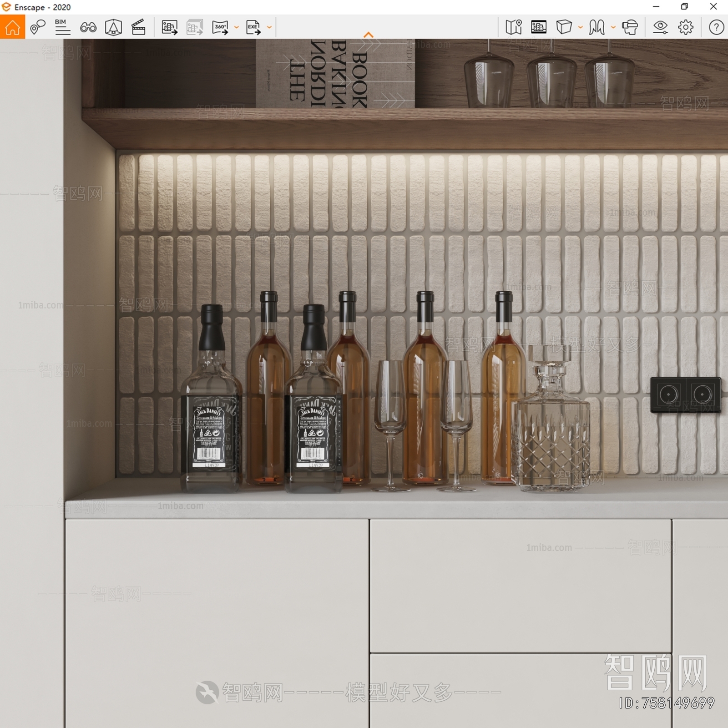The height and width of the screenshot is (728, 728).
Task: Open the asset library window icon
Action: tap(539, 27)
